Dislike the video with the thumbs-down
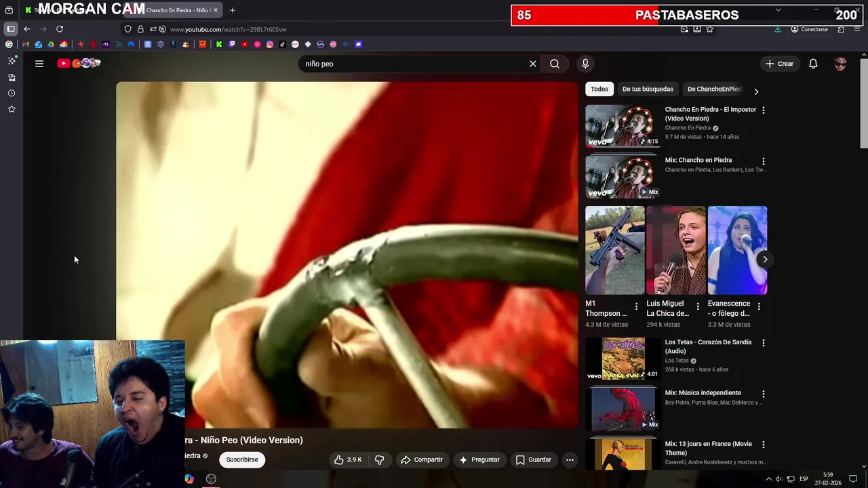 (380, 460)
